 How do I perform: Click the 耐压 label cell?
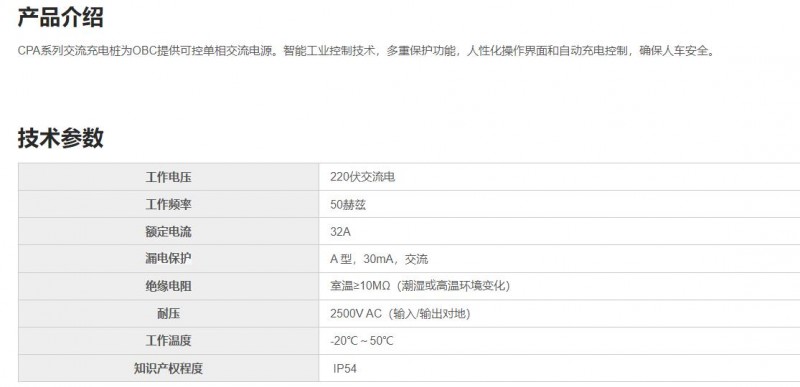(168, 314)
